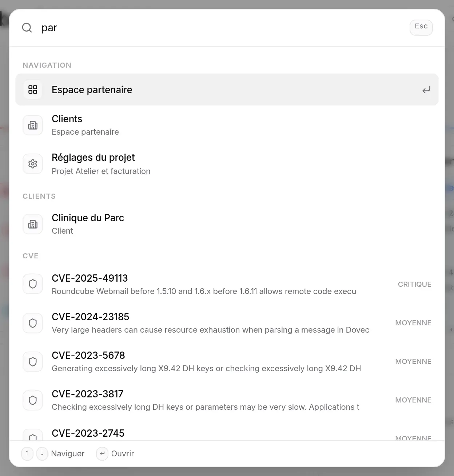
Task: Click the down arrow key hint
Action: (x=42, y=453)
